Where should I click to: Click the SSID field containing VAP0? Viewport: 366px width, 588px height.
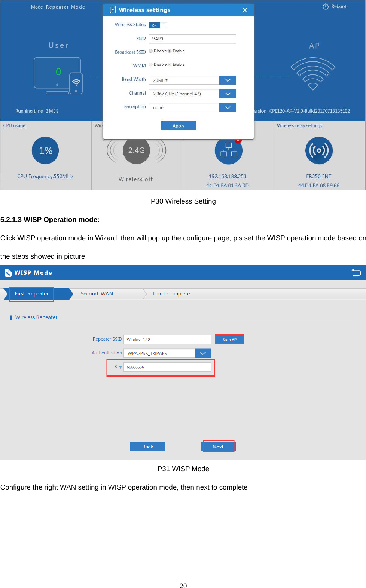(x=192, y=39)
